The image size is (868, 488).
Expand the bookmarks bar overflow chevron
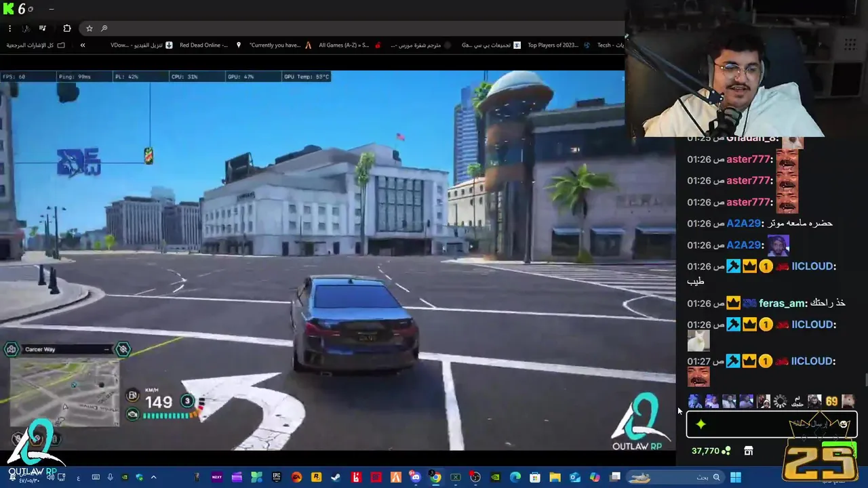[x=83, y=45]
